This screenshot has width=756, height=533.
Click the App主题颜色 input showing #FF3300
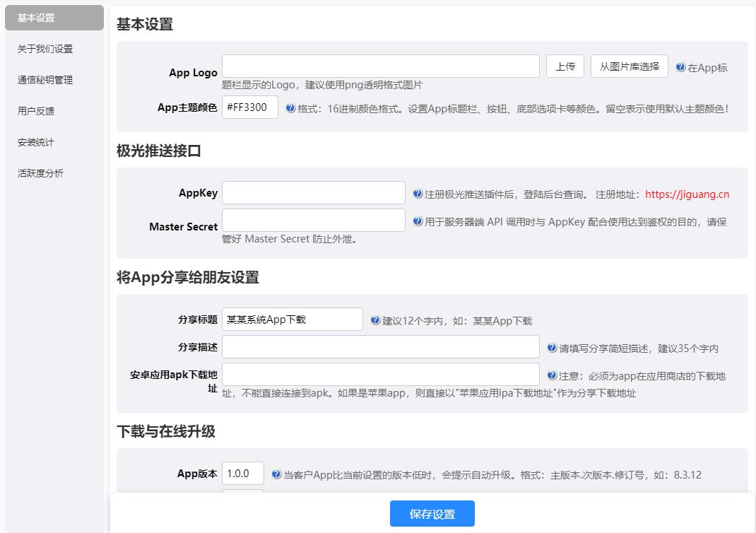coord(249,107)
